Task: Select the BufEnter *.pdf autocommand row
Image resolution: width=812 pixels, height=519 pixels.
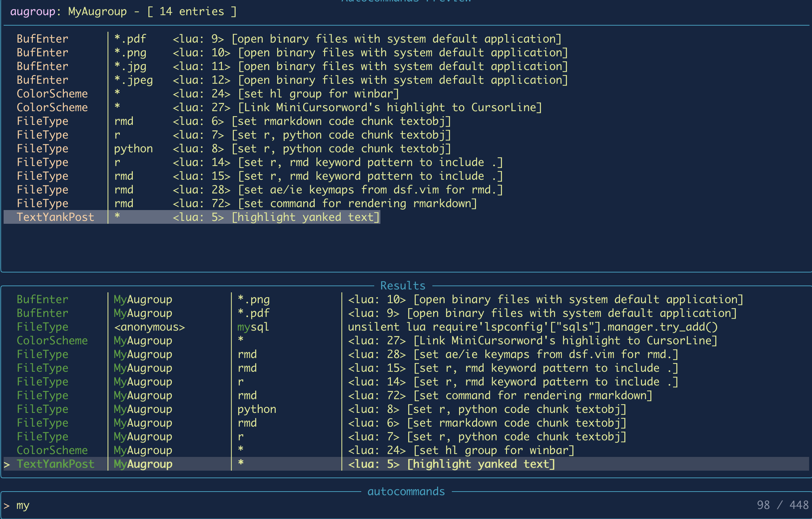Action: coord(144,39)
